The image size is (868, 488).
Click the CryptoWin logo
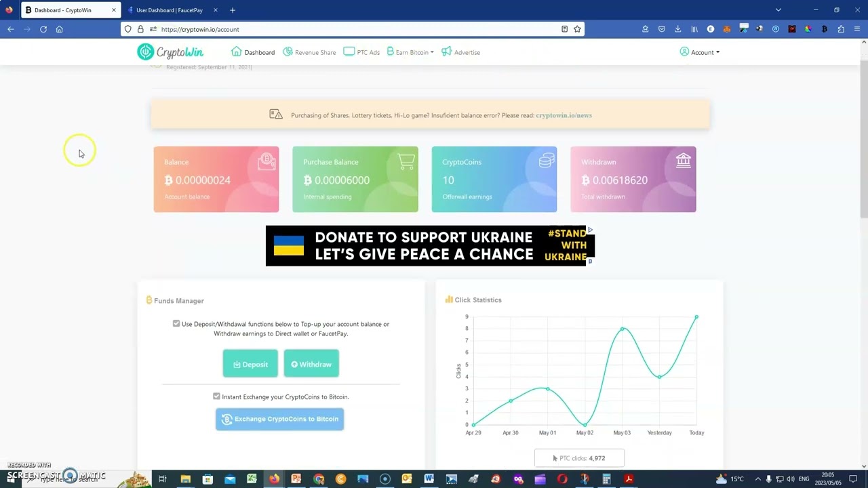click(170, 52)
